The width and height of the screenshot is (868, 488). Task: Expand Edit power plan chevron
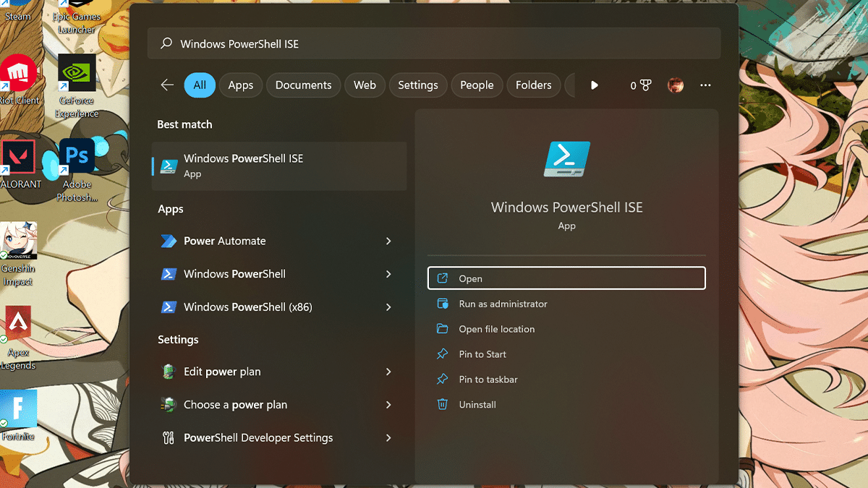388,372
